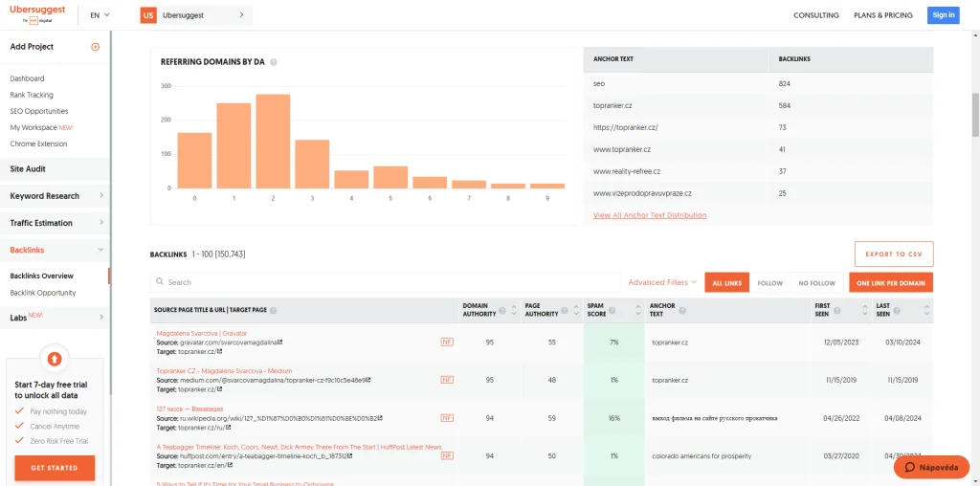980x486 pixels.
Task: Toggle One Link Per Domain filter
Action: coord(890,282)
